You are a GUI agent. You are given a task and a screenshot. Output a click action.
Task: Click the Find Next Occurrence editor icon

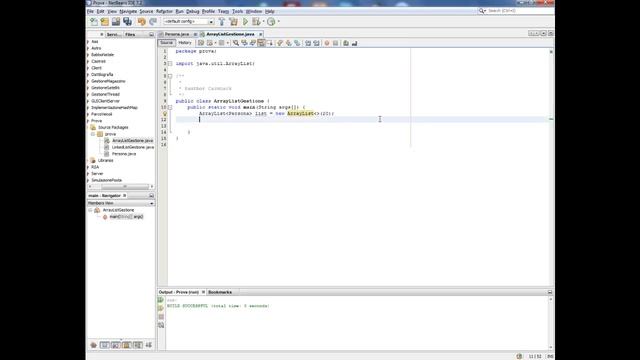coord(253,43)
